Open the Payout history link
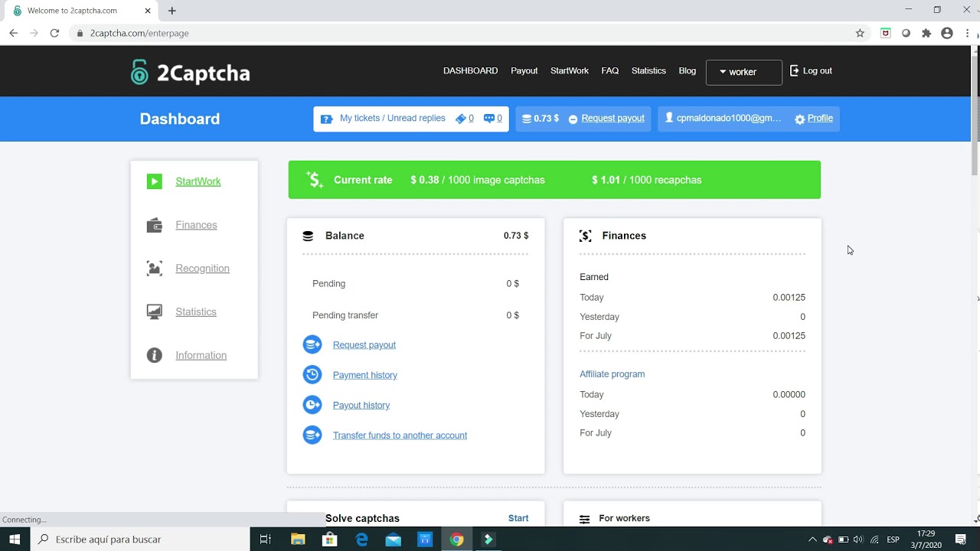Screen dimensions: 980x551 tap(361, 405)
